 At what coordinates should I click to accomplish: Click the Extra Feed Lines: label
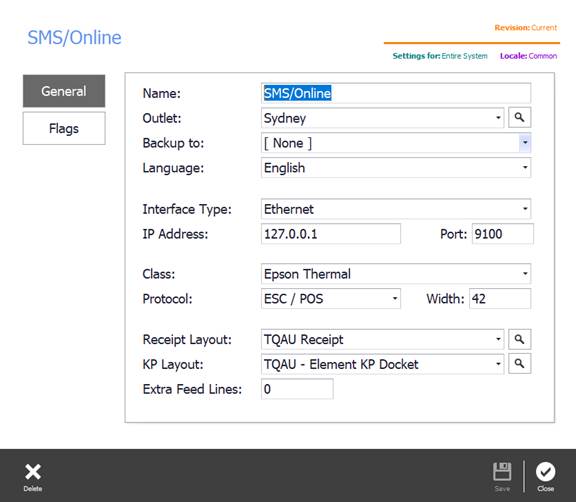pos(192,389)
